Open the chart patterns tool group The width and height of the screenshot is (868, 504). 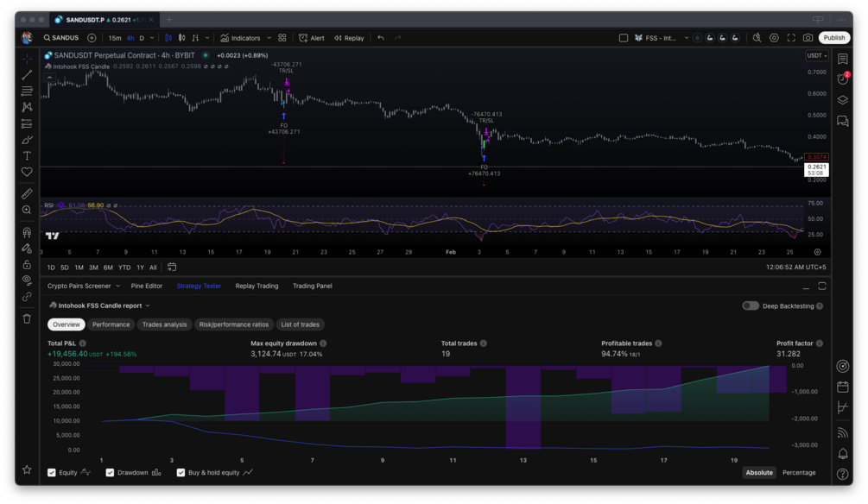coord(27,107)
